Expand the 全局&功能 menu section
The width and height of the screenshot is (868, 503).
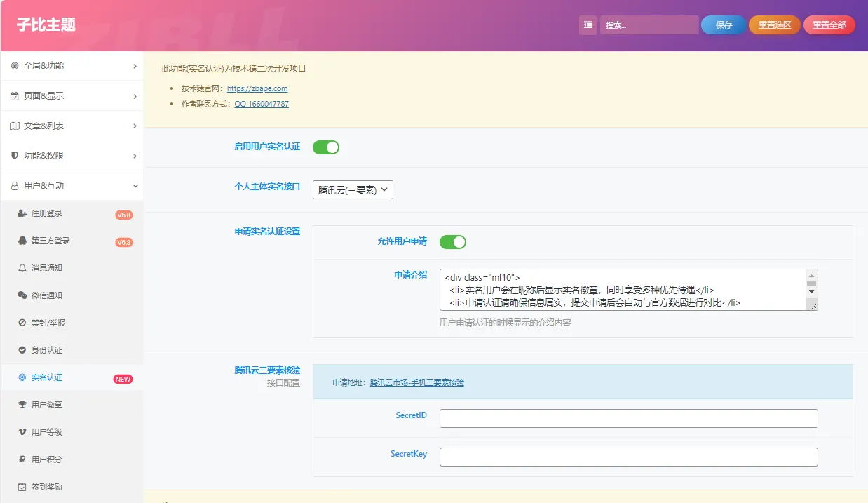[x=72, y=66]
